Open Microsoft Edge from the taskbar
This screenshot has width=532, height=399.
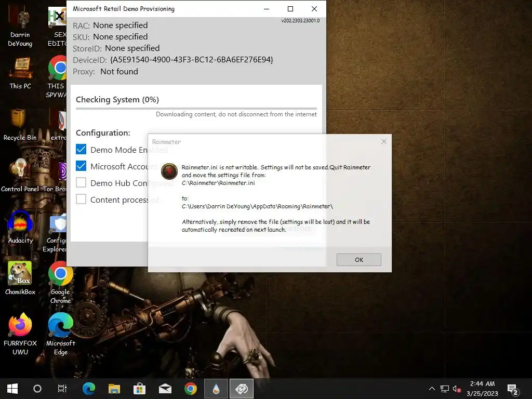pyautogui.click(x=88, y=389)
